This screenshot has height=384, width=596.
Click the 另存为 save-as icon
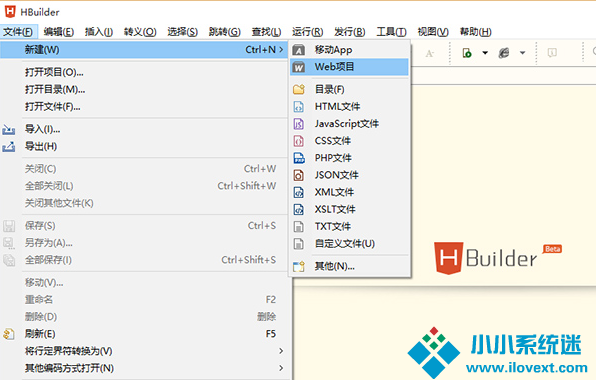tap(9, 243)
